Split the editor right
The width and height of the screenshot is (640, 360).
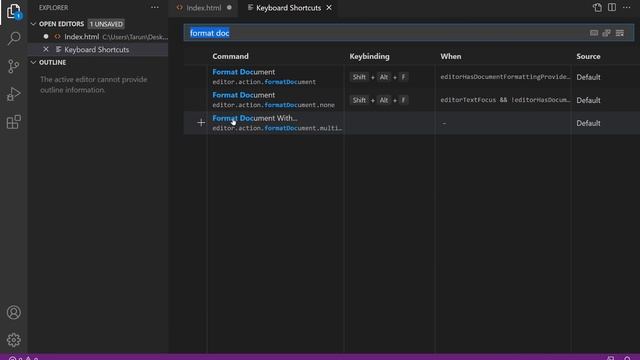tap(612, 7)
